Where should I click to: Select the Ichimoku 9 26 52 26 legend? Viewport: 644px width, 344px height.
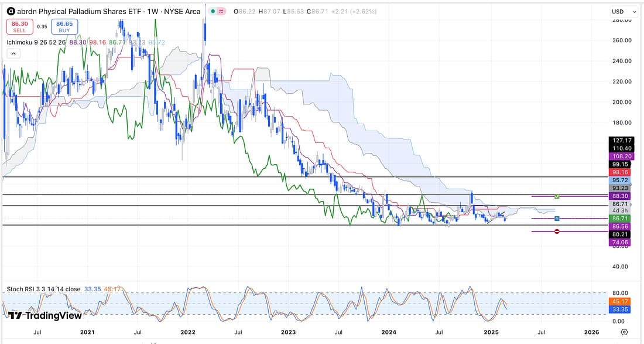[35, 43]
